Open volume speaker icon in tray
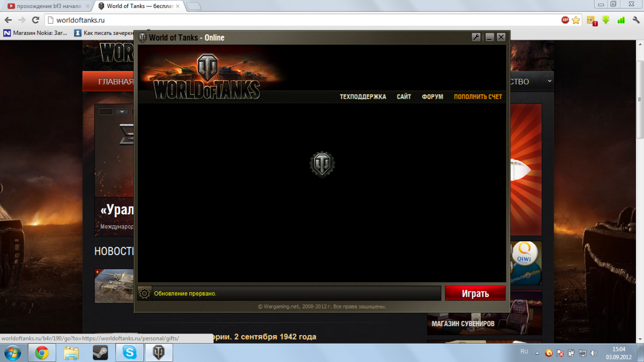The width and height of the screenshot is (644, 362). click(593, 353)
